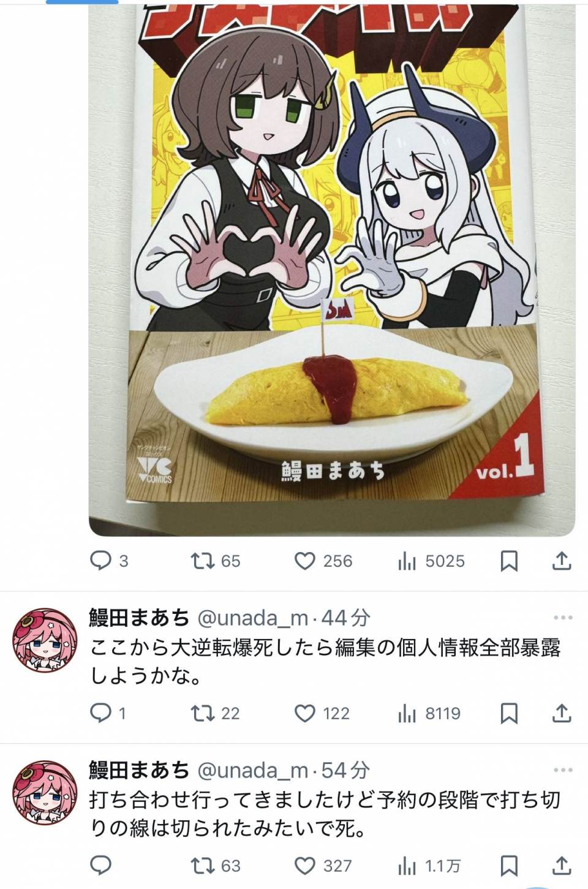Reply to the manga cover photo tweet

coord(109,561)
